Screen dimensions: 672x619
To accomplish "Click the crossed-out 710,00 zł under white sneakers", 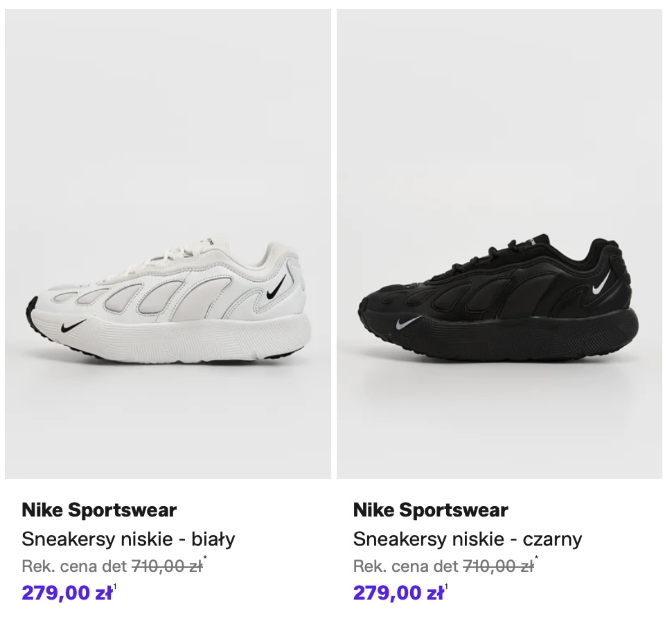I will [166, 566].
